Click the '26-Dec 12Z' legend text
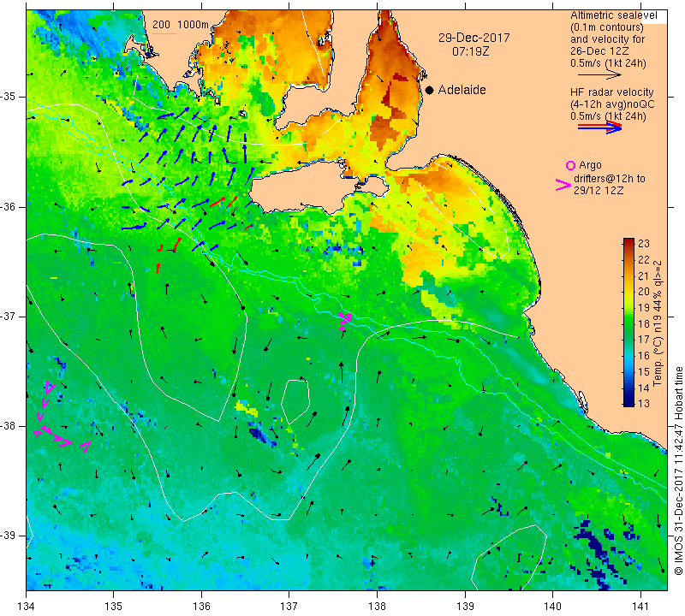Image resolution: width=685 pixels, height=616 pixels. point(599,51)
